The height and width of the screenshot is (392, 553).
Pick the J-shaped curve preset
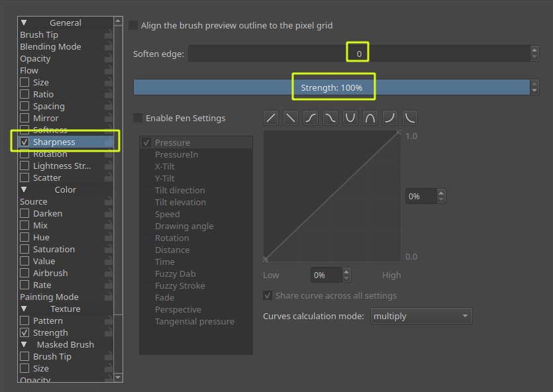pyautogui.click(x=390, y=118)
